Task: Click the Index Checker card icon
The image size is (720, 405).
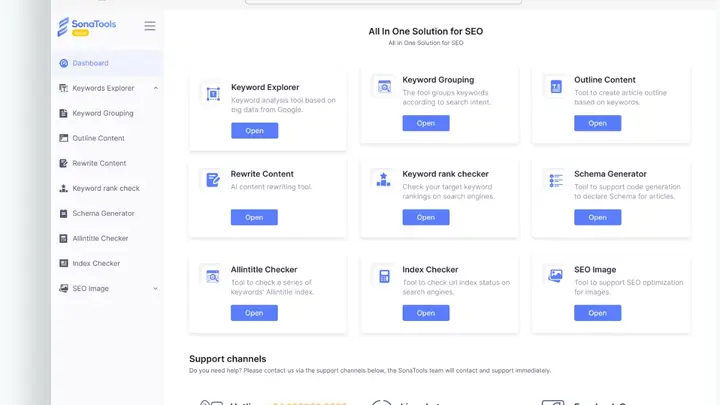Action: click(384, 276)
